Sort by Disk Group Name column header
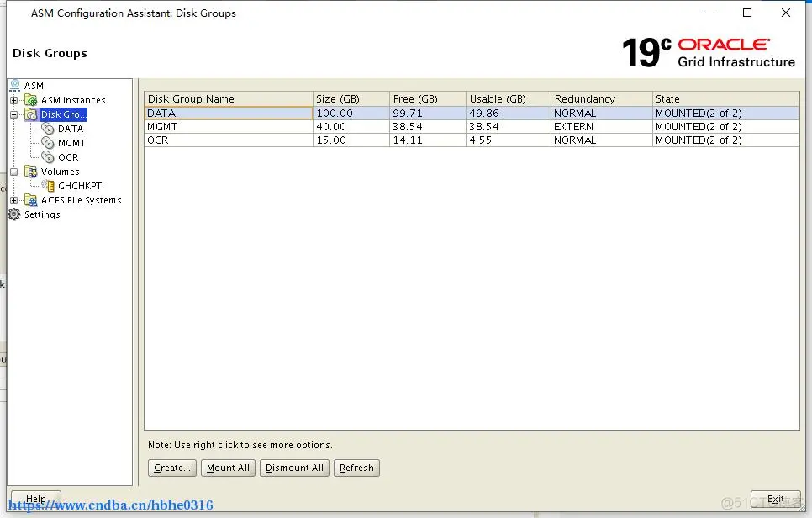 click(229, 99)
